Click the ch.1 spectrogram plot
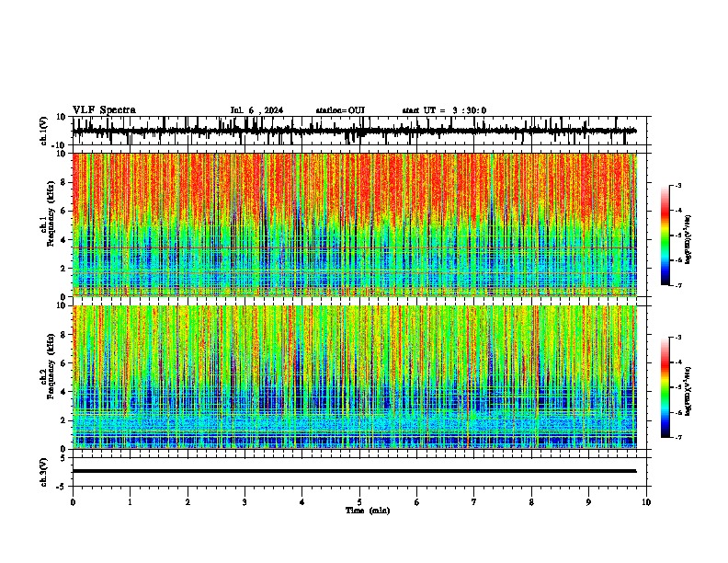This screenshot has height=563, width=728. coord(355,224)
